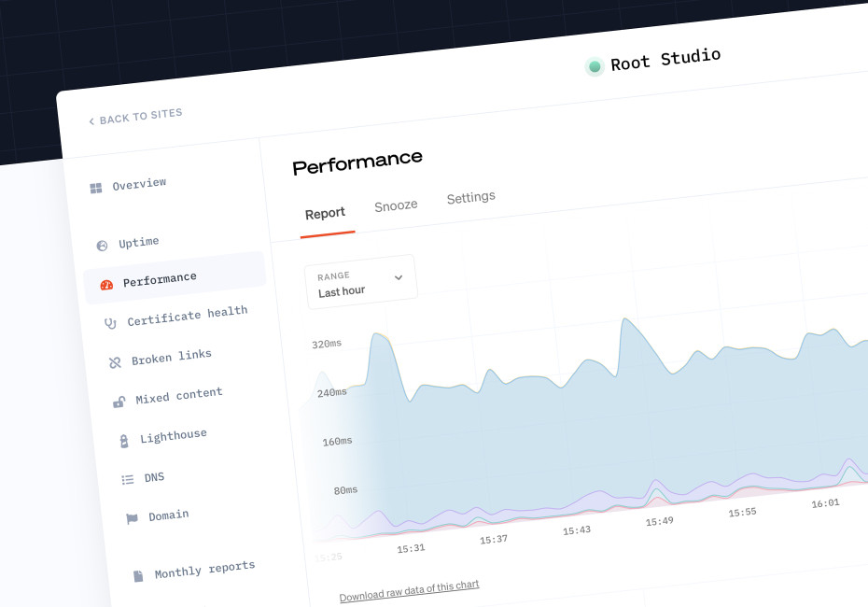Click the 16:01 time label
The image size is (868, 607).
(x=825, y=503)
